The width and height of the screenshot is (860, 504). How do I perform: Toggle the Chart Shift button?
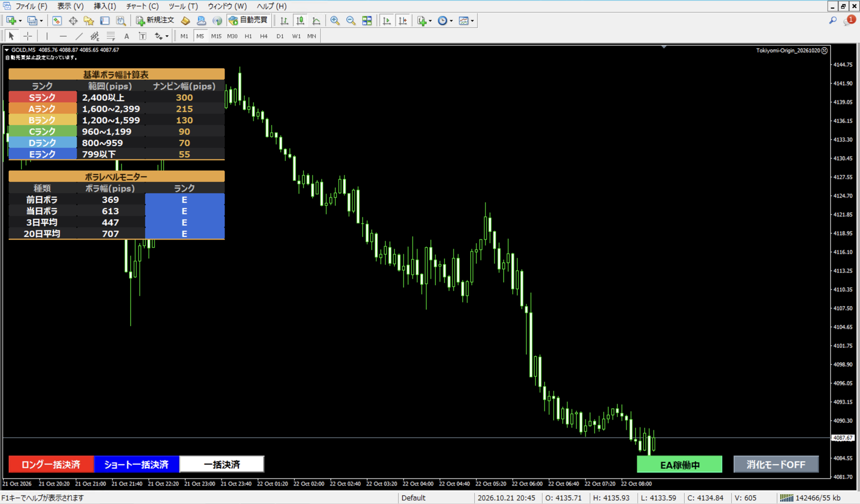coord(403,21)
